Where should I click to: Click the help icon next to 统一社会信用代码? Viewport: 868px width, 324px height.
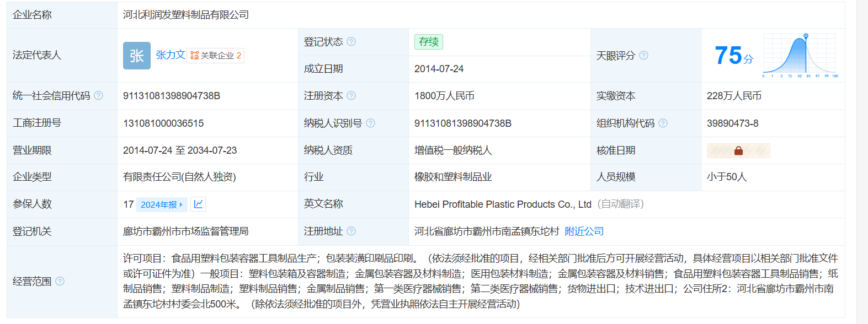[x=99, y=96]
